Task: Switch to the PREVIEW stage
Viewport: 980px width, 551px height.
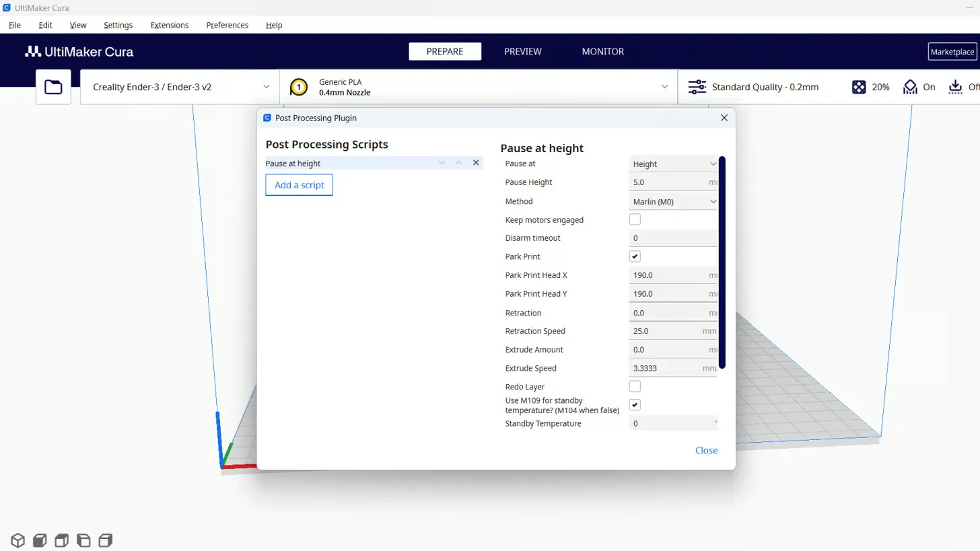Action: (523, 51)
